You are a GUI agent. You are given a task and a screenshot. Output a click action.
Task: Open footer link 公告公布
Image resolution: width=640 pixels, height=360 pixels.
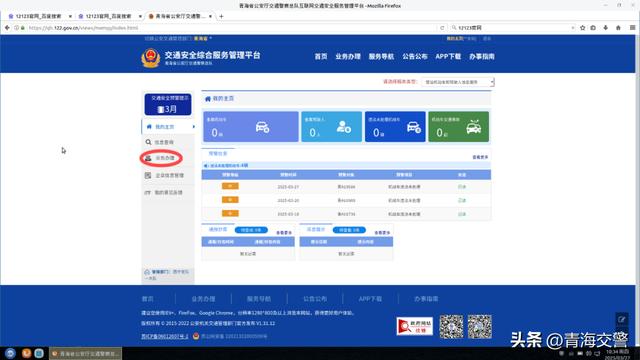coord(315,299)
